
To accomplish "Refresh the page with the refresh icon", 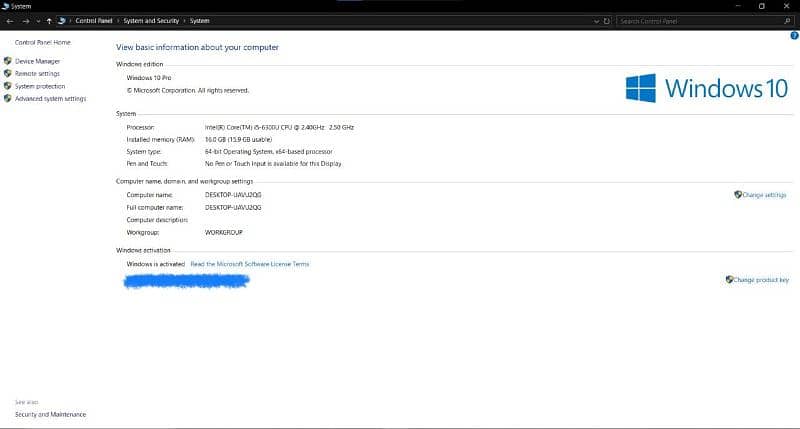I will 608,20.
